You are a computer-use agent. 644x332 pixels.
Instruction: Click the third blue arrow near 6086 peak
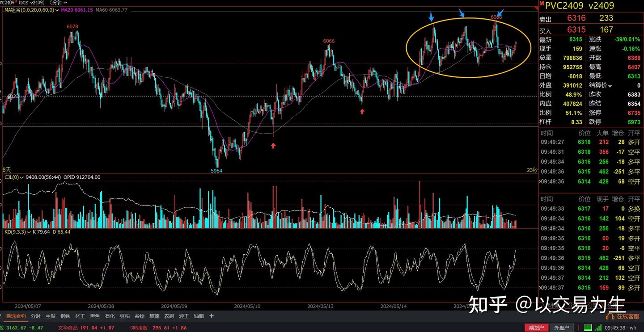500,13
